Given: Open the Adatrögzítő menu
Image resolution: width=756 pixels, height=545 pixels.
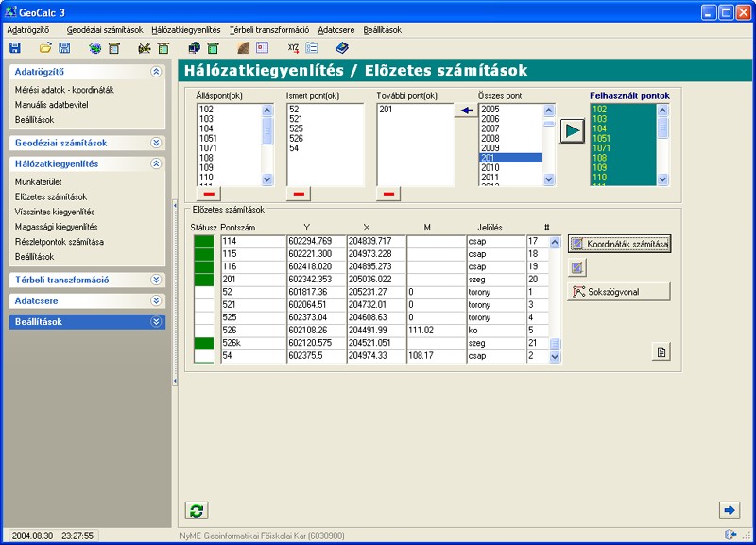Looking at the screenshot, I should [x=28, y=30].
